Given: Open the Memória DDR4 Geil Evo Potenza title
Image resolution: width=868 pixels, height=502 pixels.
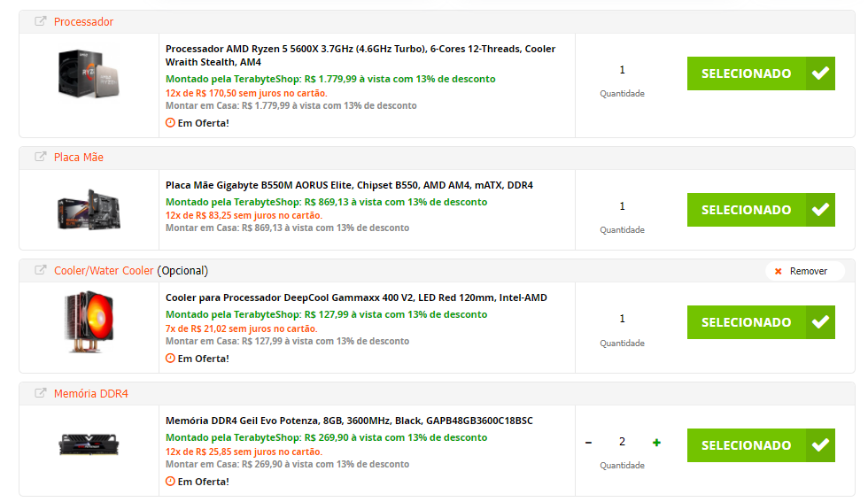Looking at the screenshot, I should pos(349,421).
